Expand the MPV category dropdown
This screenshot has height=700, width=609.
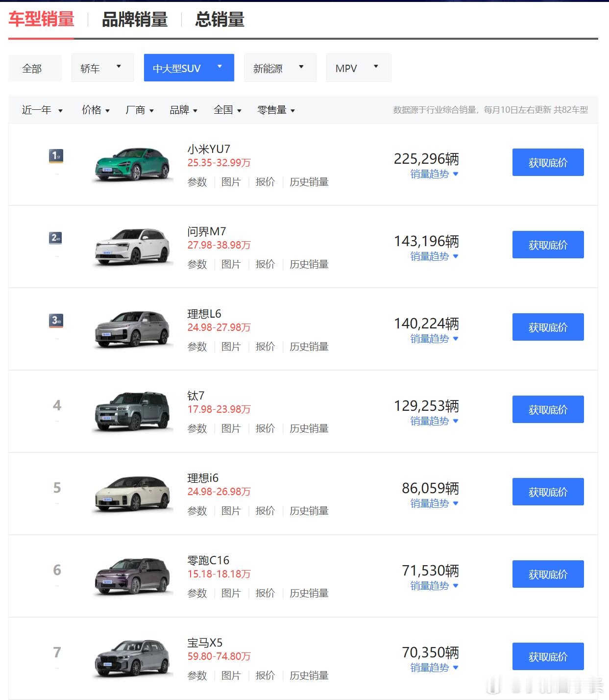click(359, 68)
